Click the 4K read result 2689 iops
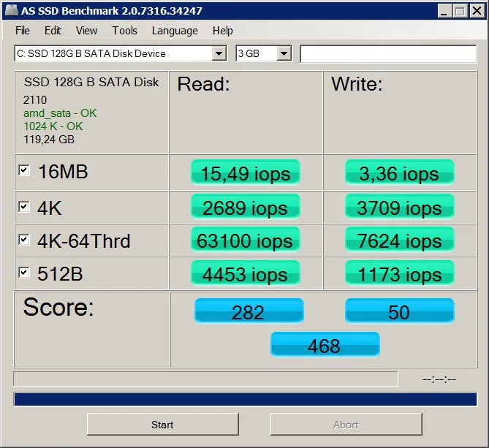This screenshot has height=448, width=489. point(246,207)
